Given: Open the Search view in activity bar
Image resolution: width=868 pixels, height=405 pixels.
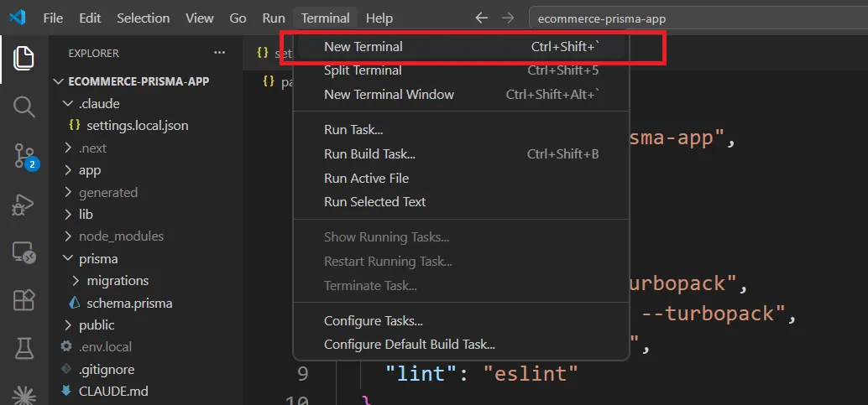Looking at the screenshot, I should click(x=24, y=106).
